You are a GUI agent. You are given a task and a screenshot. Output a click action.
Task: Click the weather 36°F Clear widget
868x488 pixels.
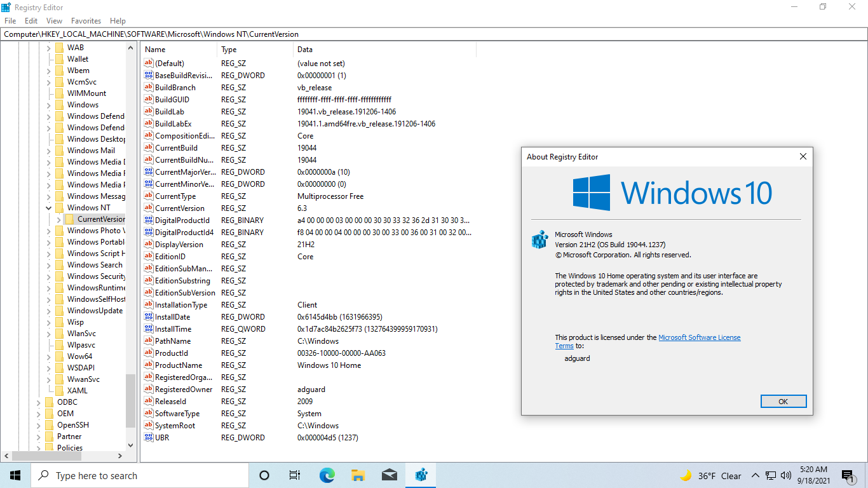710,475
